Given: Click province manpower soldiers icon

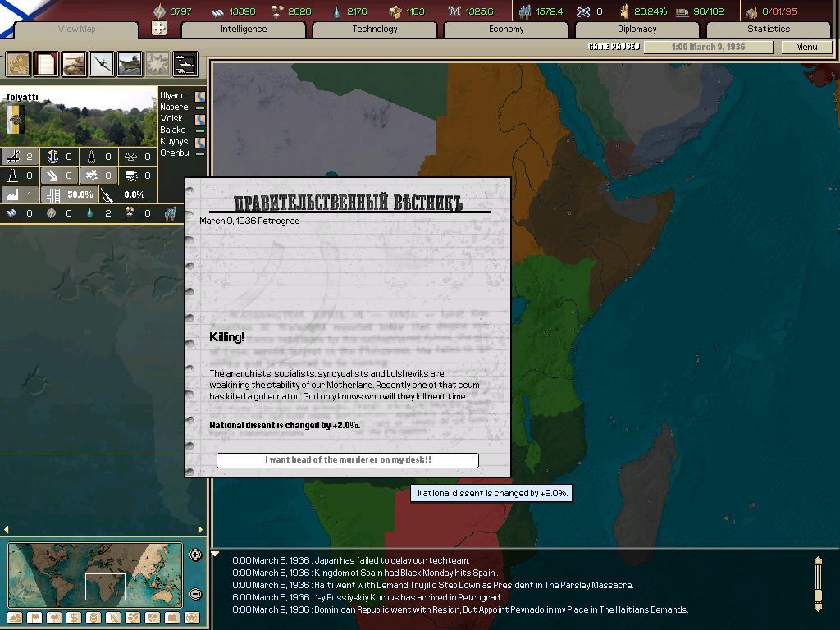Looking at the screenshot, I should click(171, 213).
